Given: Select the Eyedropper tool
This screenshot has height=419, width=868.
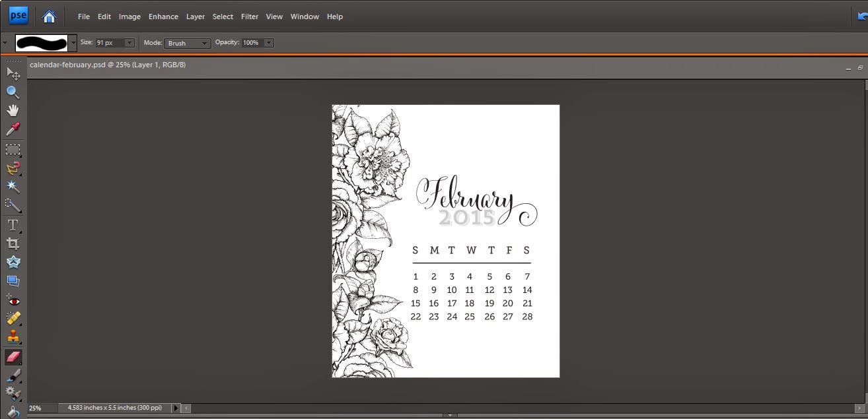Looking at the screenshot, I should (13, 129).
